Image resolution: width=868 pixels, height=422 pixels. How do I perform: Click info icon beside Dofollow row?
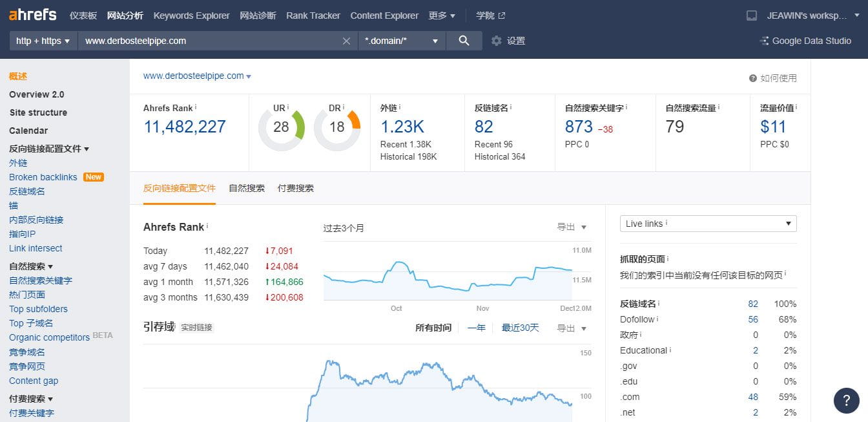pyautogui.click(x=657, y=319)
